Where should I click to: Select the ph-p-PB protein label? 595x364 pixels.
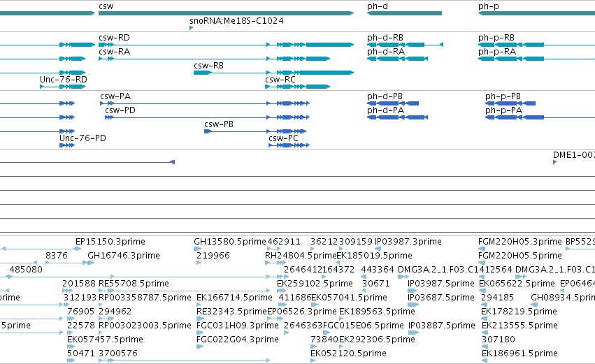click(503, 96)
